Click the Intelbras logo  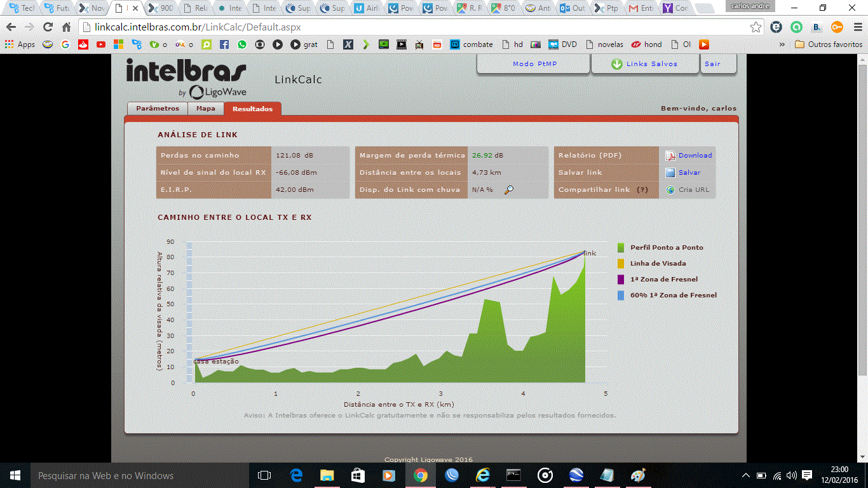[186, 79]
